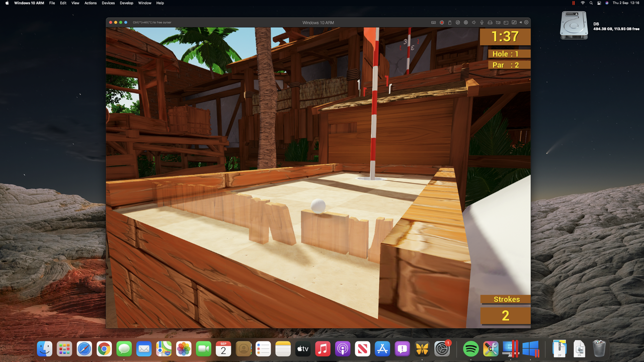Open the Help menu
The image size is (644, 362).
(160, 3)
